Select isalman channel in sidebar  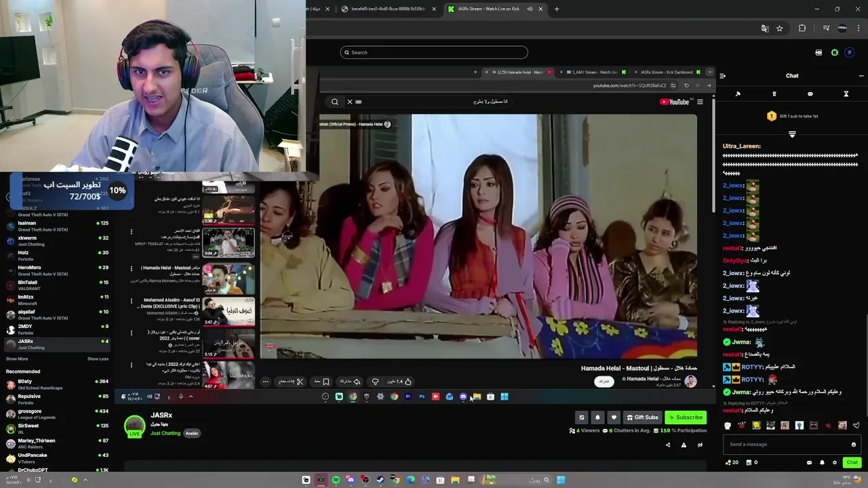coord(57,226)
